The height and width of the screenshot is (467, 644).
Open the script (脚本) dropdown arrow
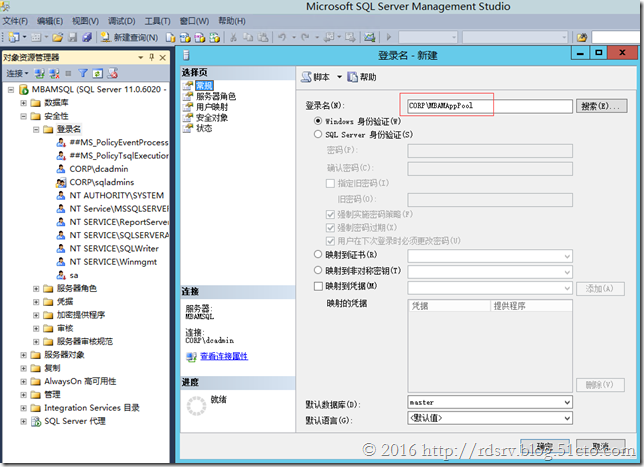pyautogui.click(x=339, y=77)
